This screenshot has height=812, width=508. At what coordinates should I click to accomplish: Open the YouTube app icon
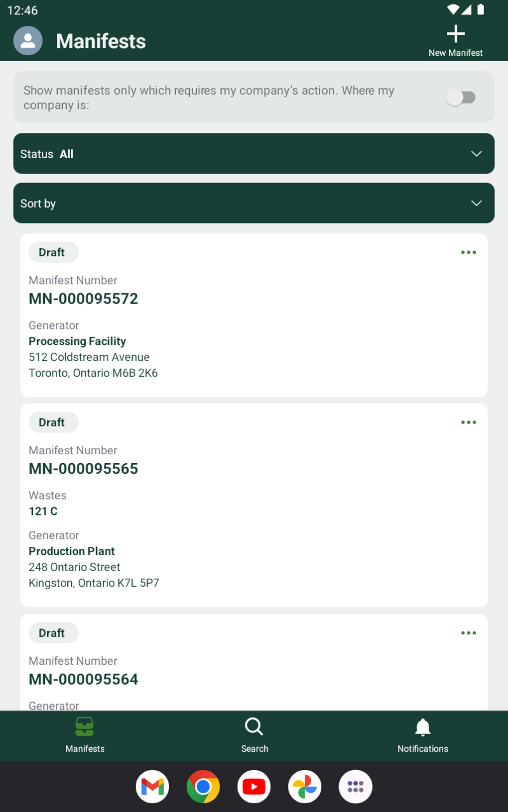254,787
